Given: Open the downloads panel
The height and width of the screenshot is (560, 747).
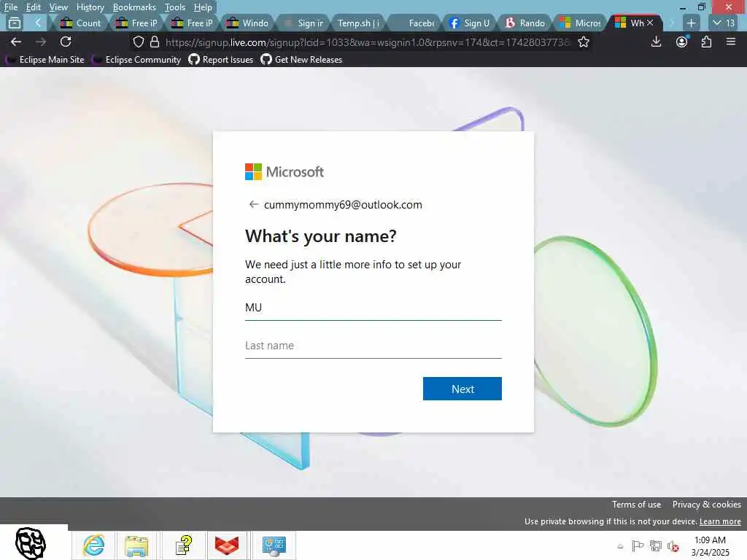Looking at the screenshot, I should pyautogui.click(x=657, y=42).
